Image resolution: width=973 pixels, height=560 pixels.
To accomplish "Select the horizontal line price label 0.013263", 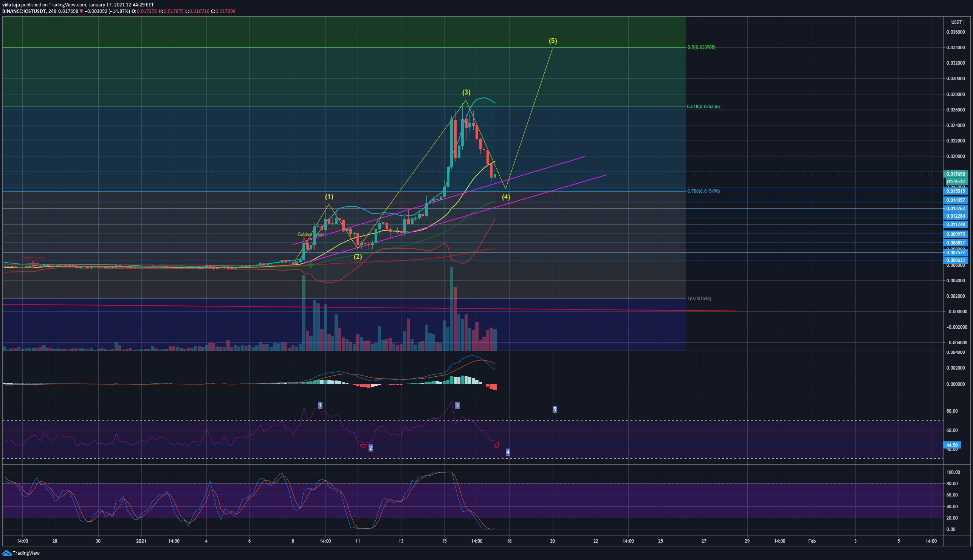I will pyautogui.click(x=956, y=209).
